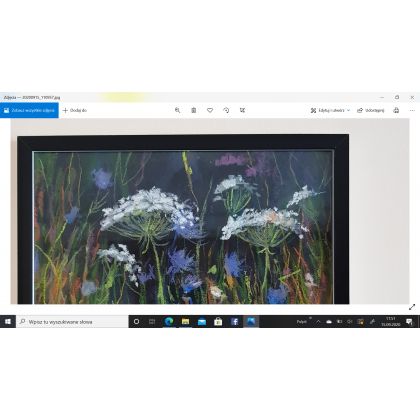
Task: Add photo to favorites with heart icon
Action: [x=210, y=110]
